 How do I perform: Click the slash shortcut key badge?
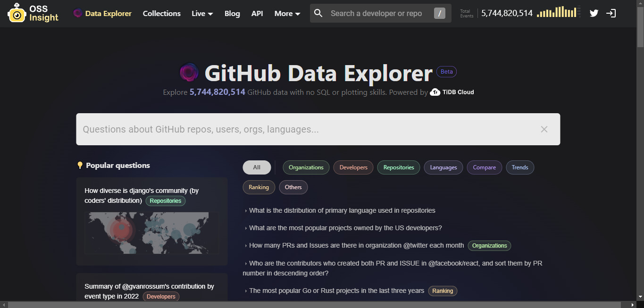coord(439,13)
